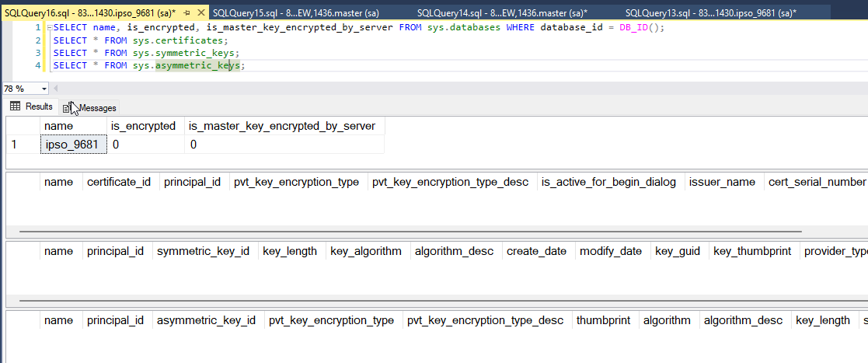The height and width of the screenshot is (363, 868).
Task: Switch to SQLQuery14.sql tab
Action: (x=502, y=12)
